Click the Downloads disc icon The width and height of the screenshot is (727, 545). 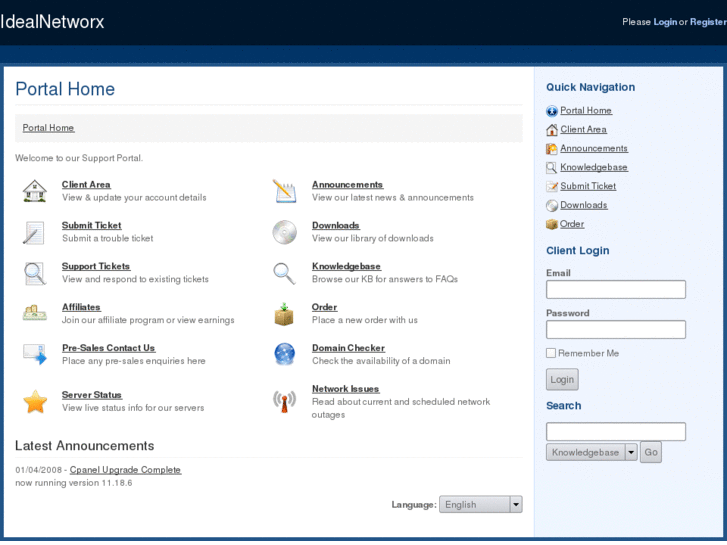(x=284, y=232)
